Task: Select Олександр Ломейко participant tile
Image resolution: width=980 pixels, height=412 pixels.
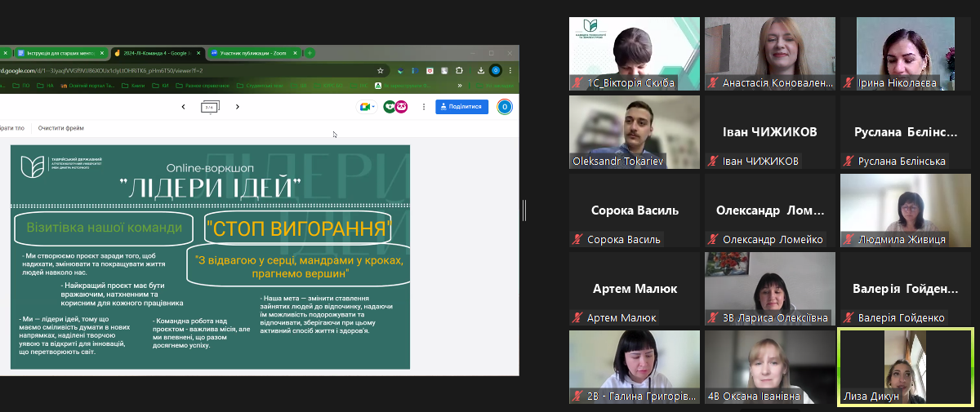Action: (x=770, y=210)
